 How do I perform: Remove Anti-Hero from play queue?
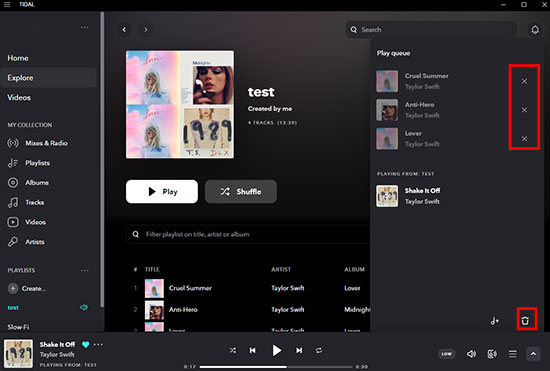tap(524, 110)
